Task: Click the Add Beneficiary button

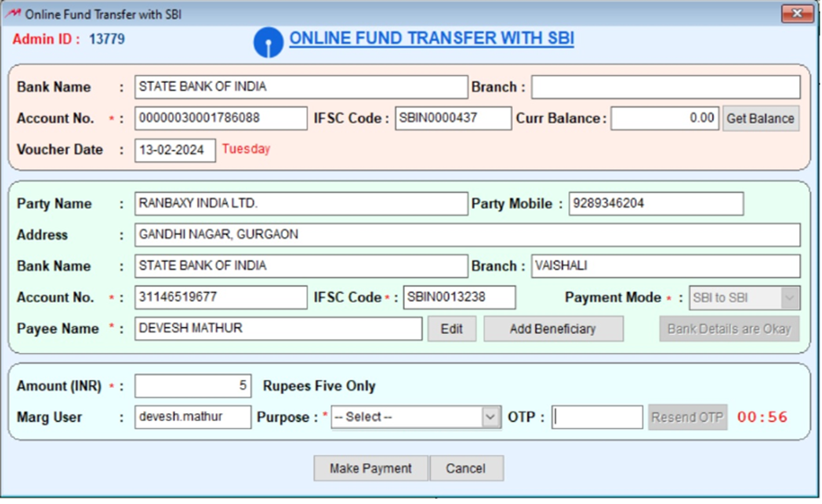Action: (553, 329)
